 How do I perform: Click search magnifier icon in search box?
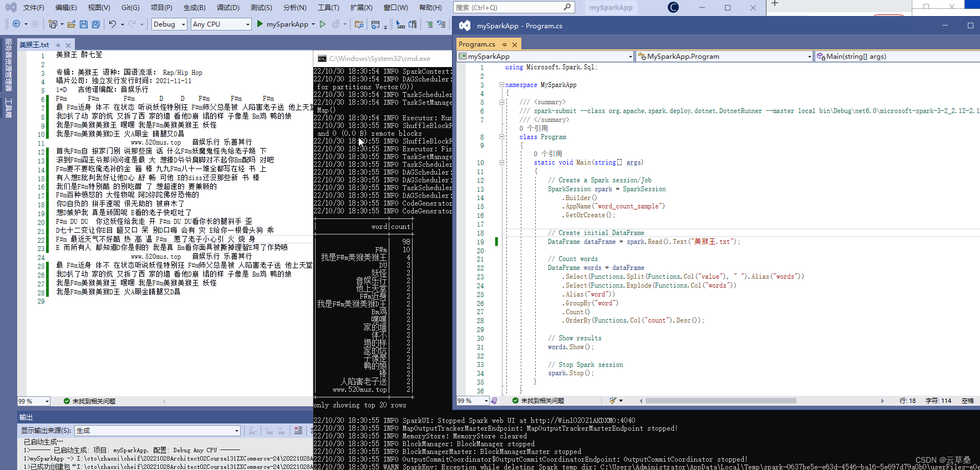pos(567,7)
